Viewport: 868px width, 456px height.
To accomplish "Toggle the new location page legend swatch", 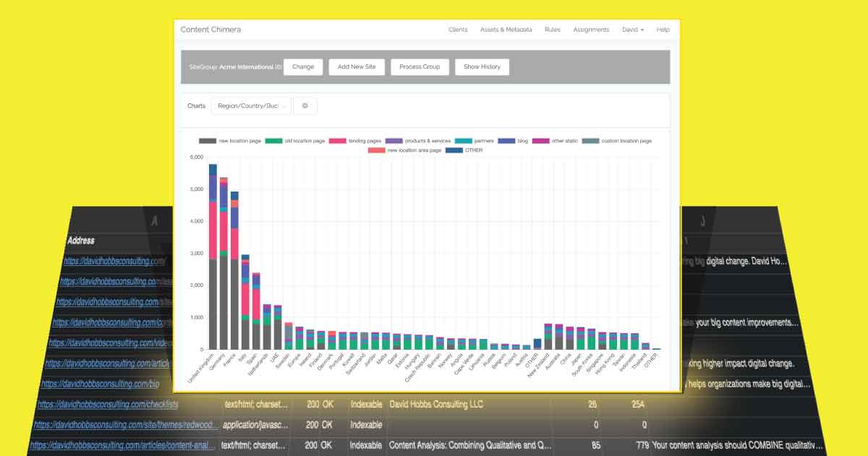I will tap(208, 140).
